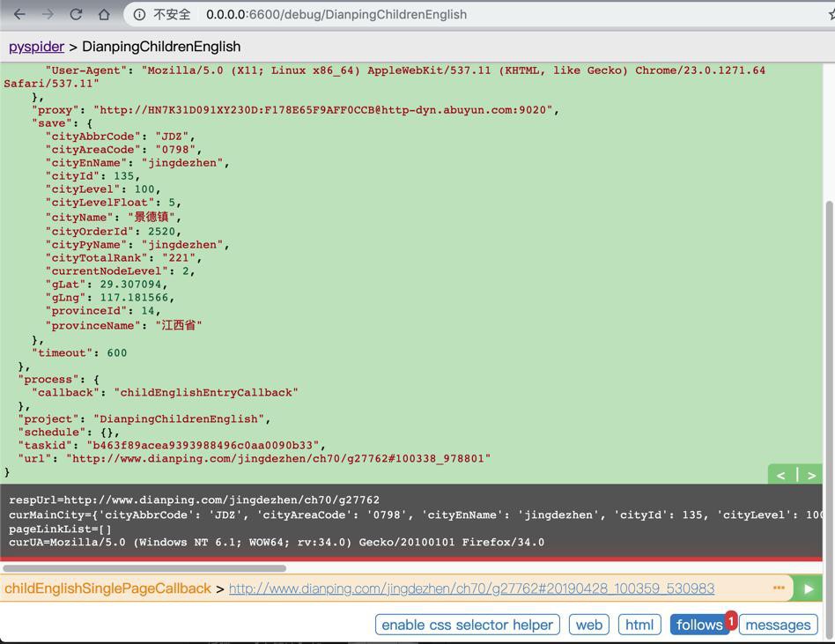The image size is (835, 644).
Task: Switch to the web tab
Action: pos(589,625)
